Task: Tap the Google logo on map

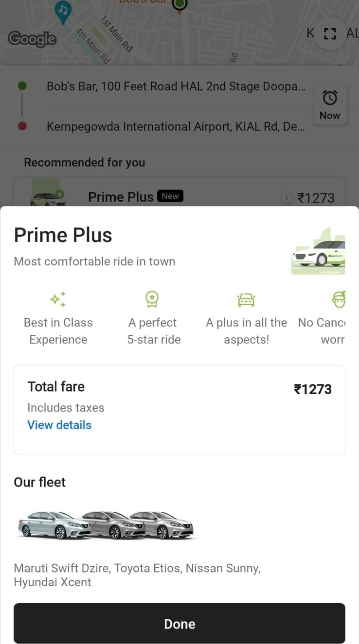Action: pos(32,39)
